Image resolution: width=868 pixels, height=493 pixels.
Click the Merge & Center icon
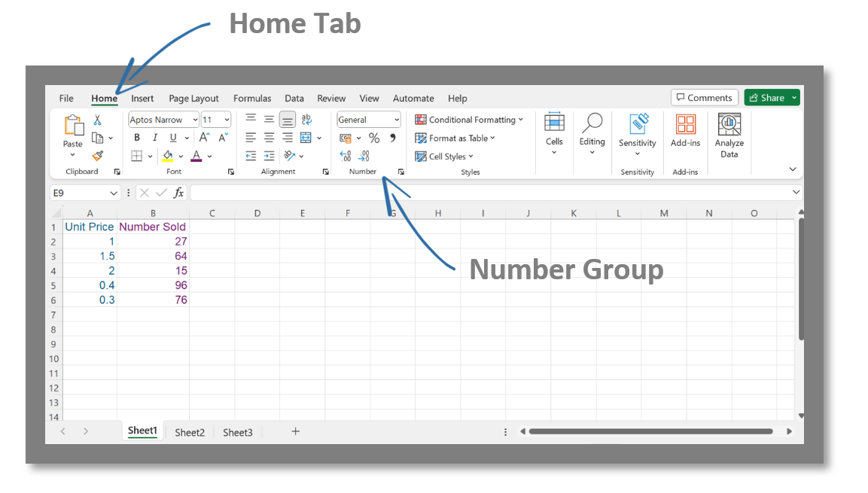(306, 138)
